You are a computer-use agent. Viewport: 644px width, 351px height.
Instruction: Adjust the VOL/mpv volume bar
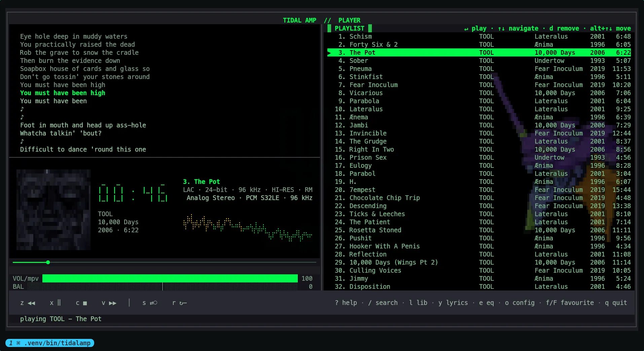coord(170,278)
